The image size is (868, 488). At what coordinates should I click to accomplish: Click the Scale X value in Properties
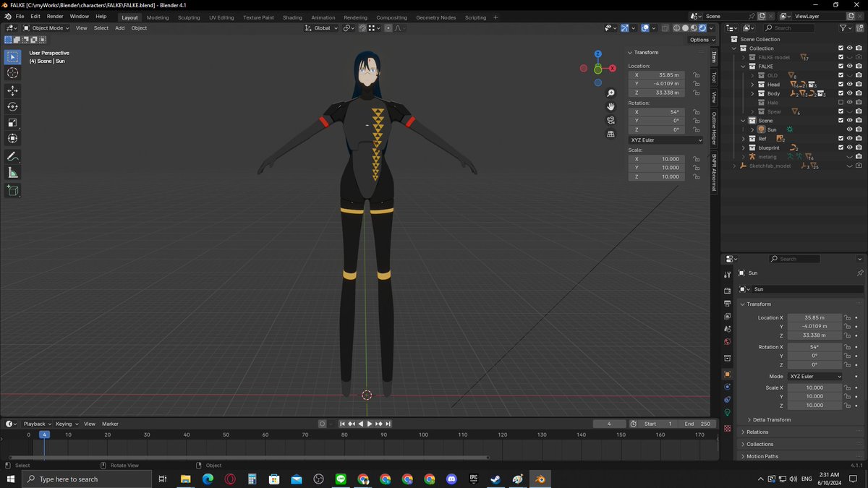pyautogui.click(x=814, y=388)
